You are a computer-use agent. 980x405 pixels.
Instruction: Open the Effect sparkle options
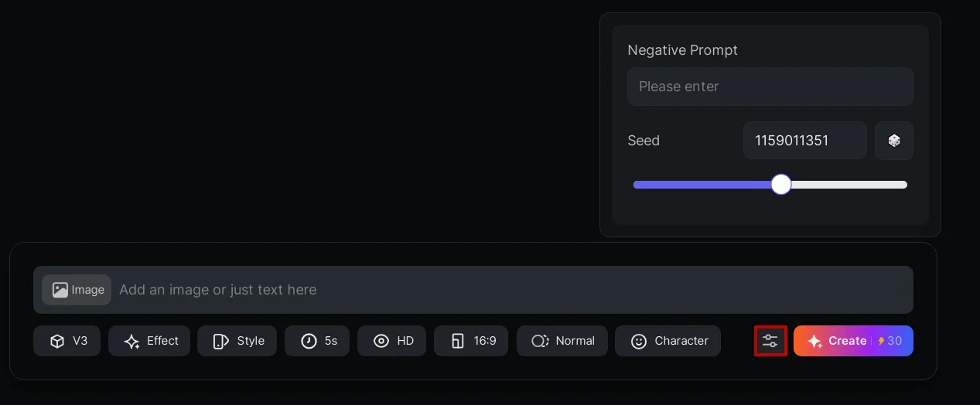point(149,341)
